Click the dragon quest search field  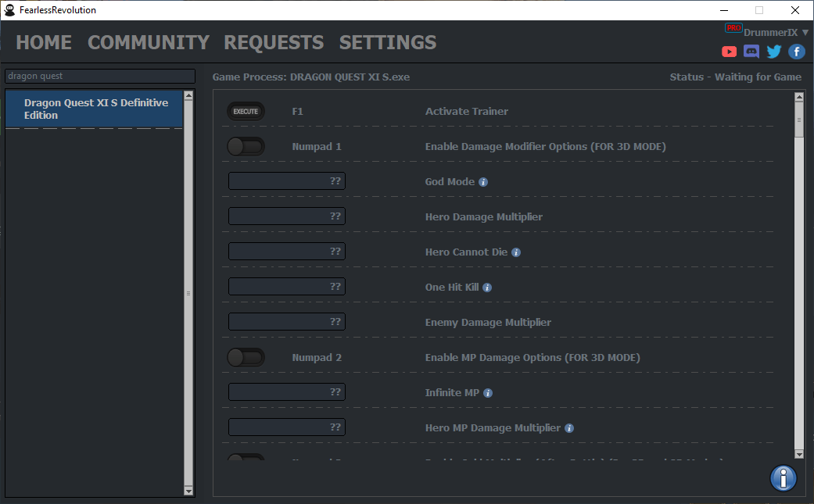point(100,77)
